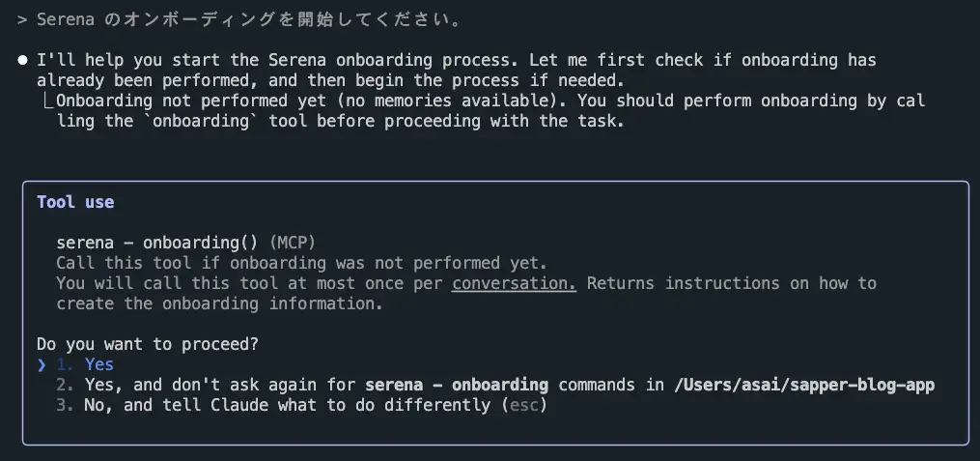Screen dimensions: 980x461
Task: Click the underlined conversation. word
Action: 514,283
